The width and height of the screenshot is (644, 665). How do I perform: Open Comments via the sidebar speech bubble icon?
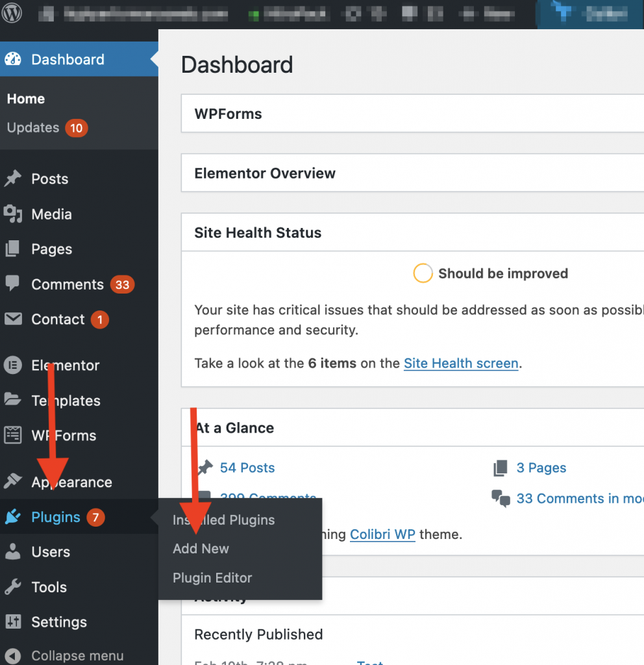pyautogui.click(x=13, y=283)
